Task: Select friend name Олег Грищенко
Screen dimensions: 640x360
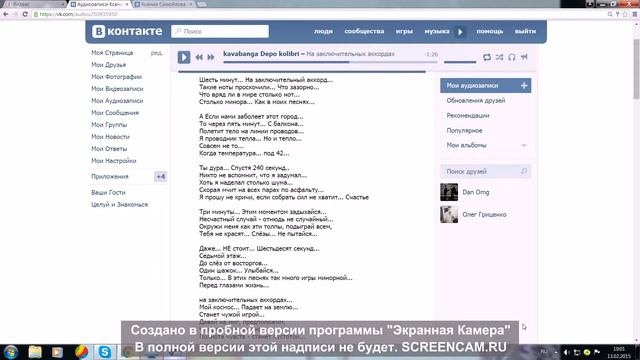Action: click(x=484, y=215)
